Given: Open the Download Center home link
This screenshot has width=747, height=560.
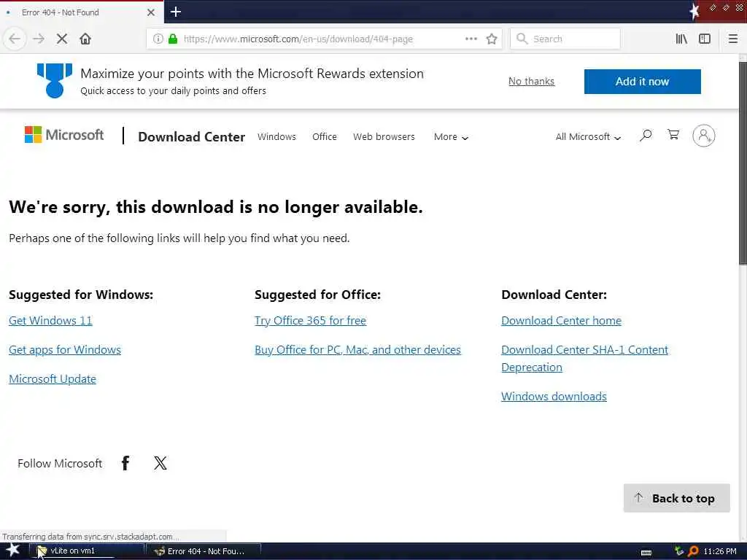Looking at the screenshot, I should click(x=561, y=321).
